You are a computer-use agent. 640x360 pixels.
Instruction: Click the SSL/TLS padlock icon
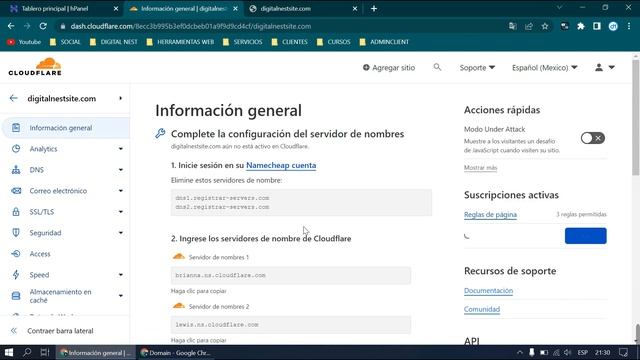[16, 212]
